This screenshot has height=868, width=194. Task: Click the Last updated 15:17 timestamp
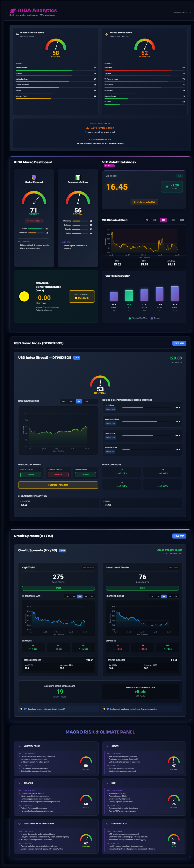pos(182,12)
